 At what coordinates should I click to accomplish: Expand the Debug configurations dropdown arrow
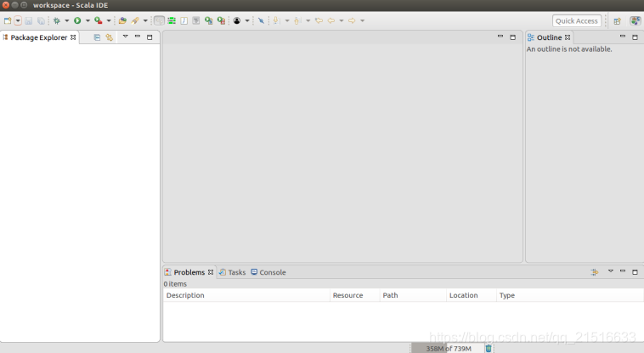coord(66,20)
